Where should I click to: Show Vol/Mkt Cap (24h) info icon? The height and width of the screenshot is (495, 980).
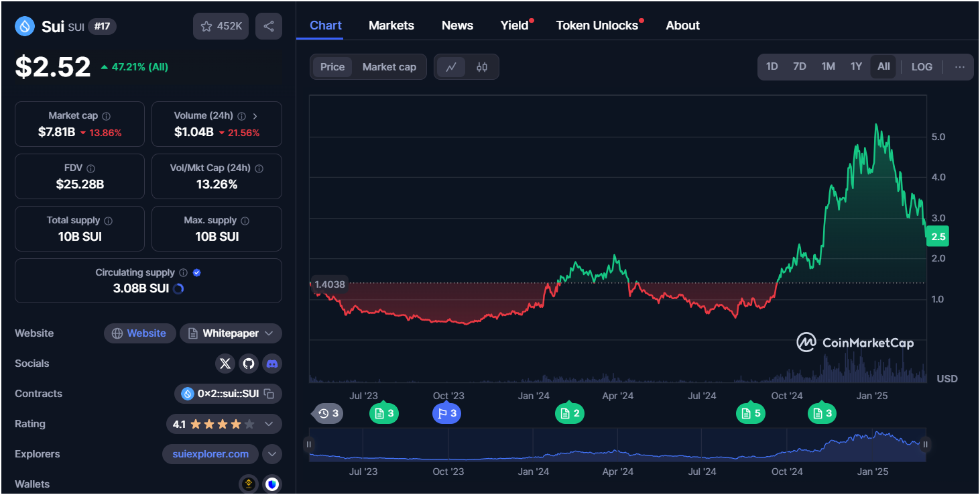(259, 168)
